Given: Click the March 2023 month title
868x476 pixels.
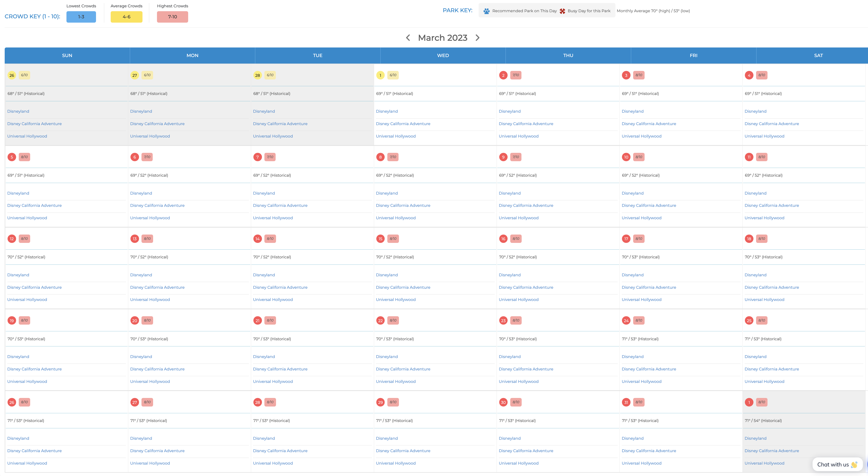Looking at the screenshot, I should [x=443, y=38].
